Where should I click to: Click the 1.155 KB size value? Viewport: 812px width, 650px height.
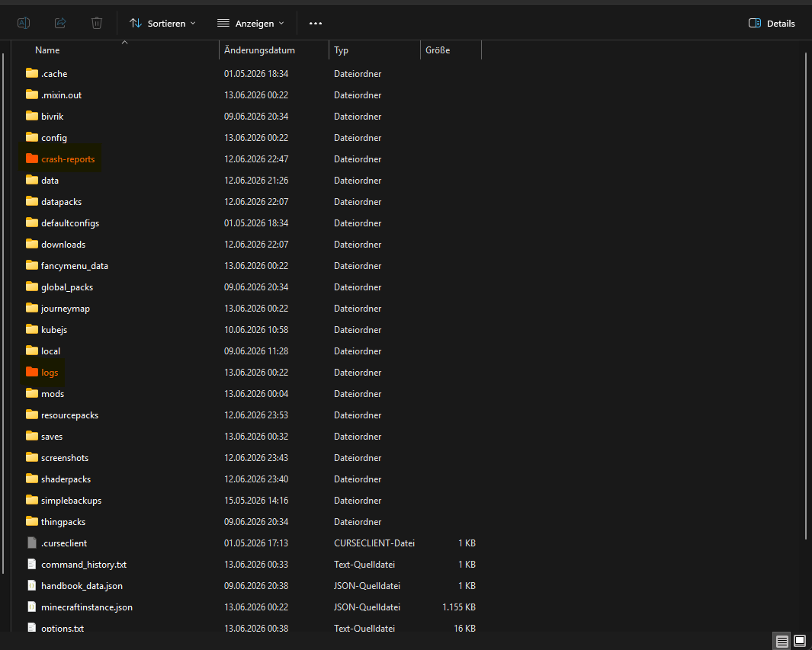tap(459, 607)
